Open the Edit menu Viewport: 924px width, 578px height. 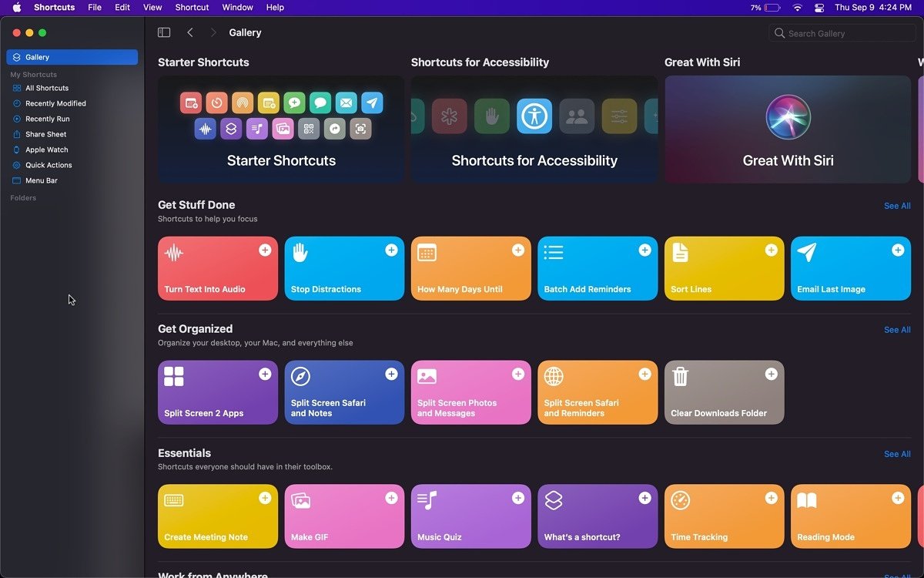122,8
